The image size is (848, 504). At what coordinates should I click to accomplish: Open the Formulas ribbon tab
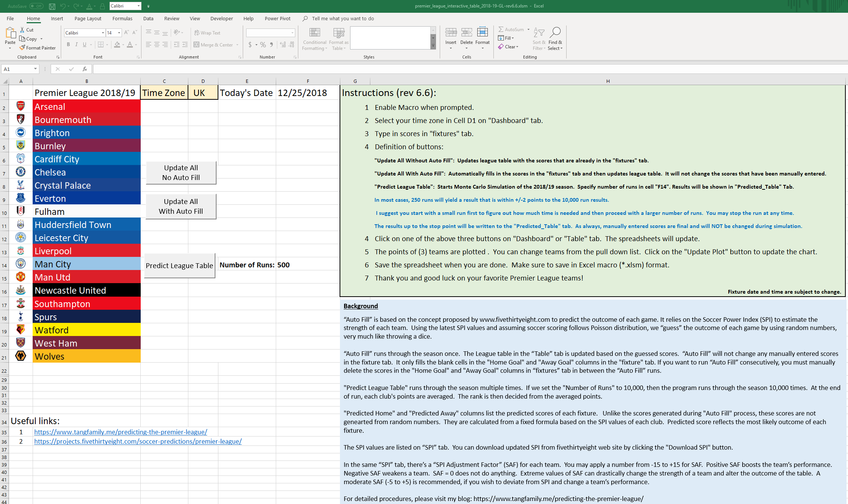pos(122,18)
